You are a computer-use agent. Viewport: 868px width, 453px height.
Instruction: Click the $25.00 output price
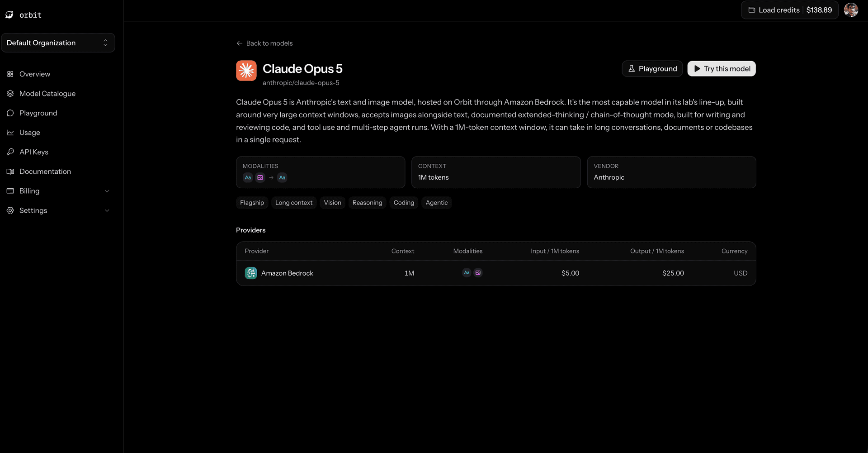pyautogui.click(x=673, y=273)
